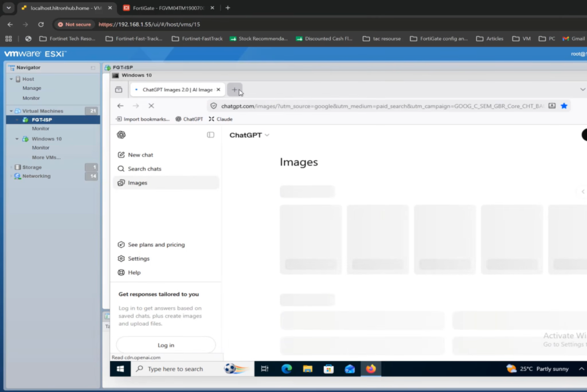Click the VMware ESXi logo

[x=35, y=54]
